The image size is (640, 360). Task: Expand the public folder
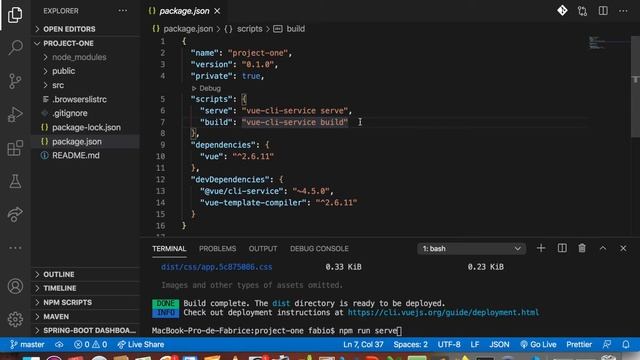[x=85, y=71]
